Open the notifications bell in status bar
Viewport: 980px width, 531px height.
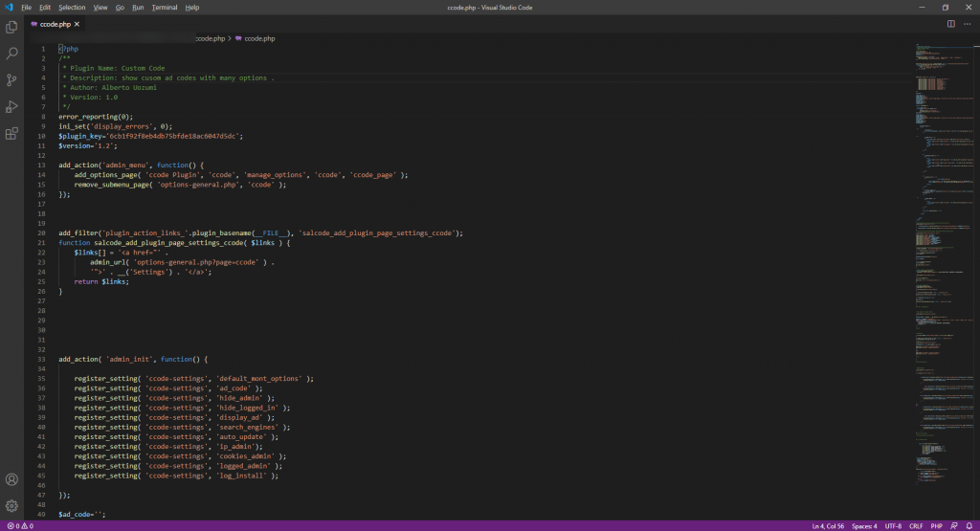click(x=969, y=526)
